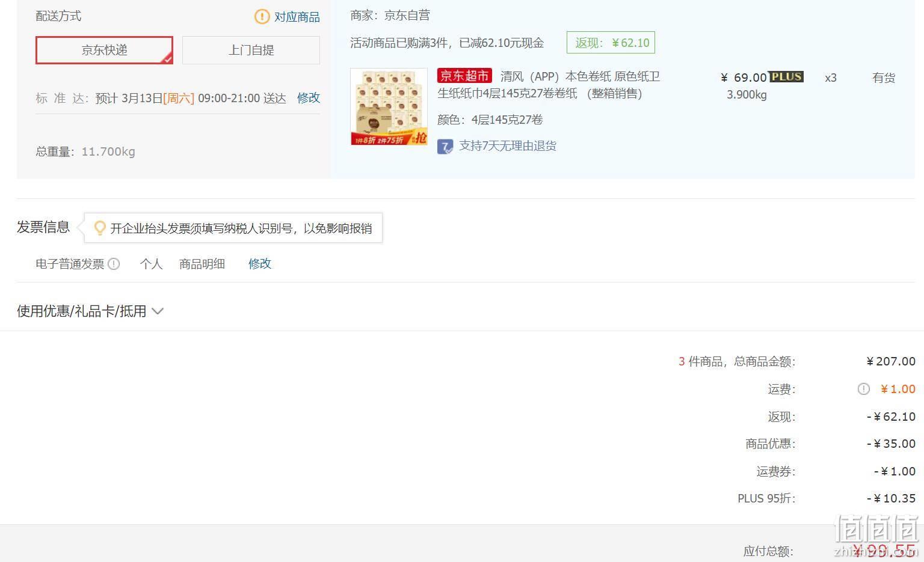
Task: Click the 返现 deduction -¥62.10
Action: [x=891, y=417]
